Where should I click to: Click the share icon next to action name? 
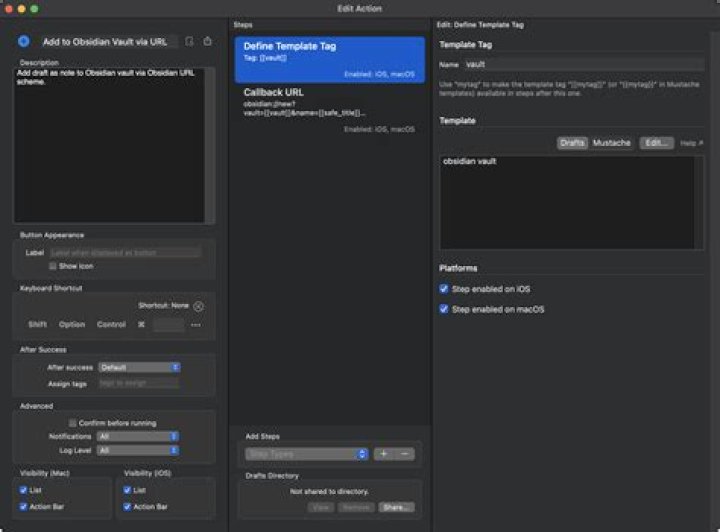[x=208, y=41]
